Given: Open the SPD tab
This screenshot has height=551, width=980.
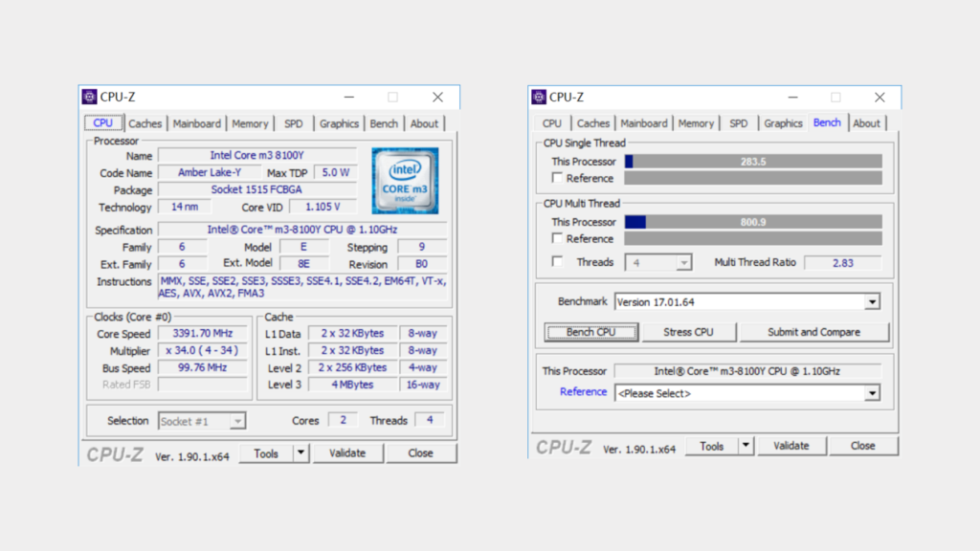Looking at the screenshot, I should [x=293, y=122].
